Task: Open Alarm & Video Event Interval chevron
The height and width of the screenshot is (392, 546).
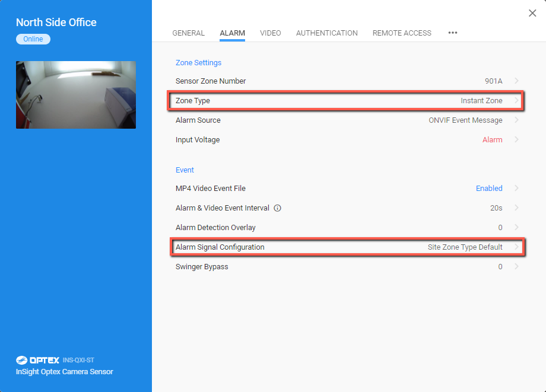Action: click(x=516, y=208)
